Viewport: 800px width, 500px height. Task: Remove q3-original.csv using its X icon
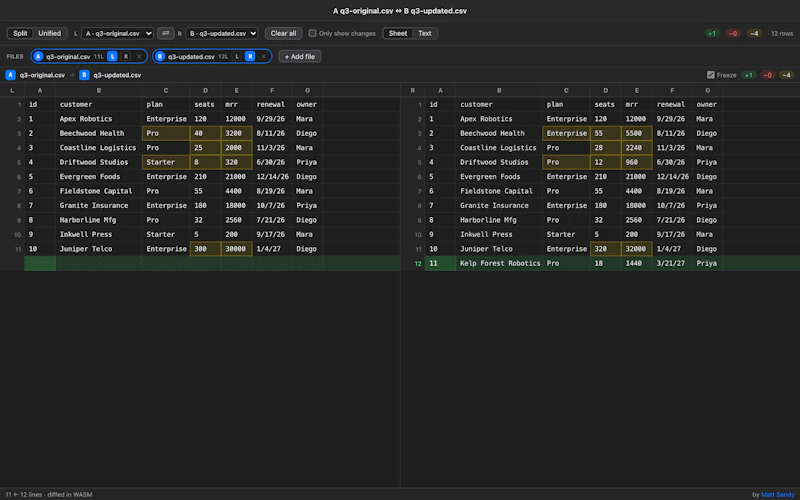point(139,57)
